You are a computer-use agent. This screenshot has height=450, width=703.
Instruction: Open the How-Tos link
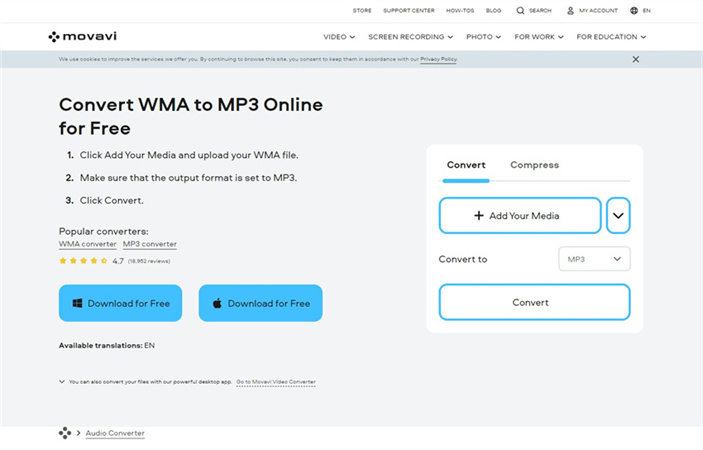[460, 10]
